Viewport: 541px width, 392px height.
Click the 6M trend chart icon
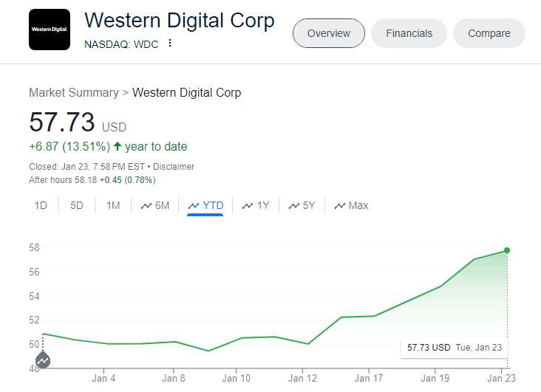pos(146,206)
